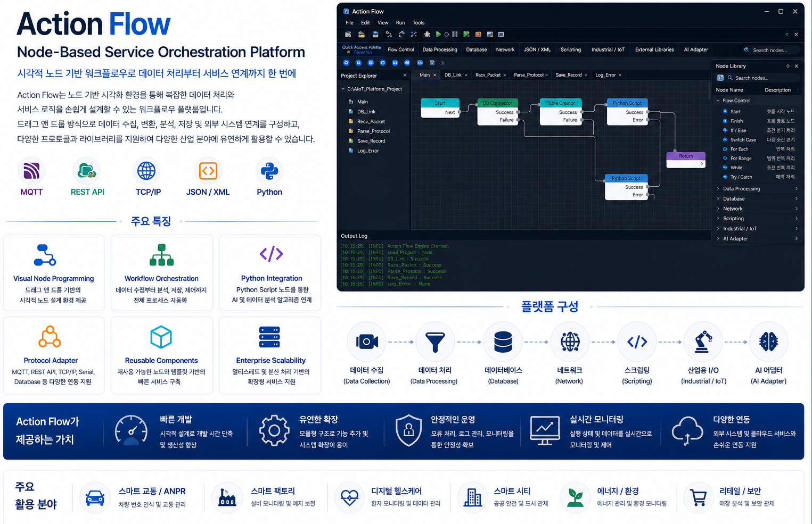Click the Try / Catch node icon
This screenshot has width=812, height=524.
click(x=725, y=177)
